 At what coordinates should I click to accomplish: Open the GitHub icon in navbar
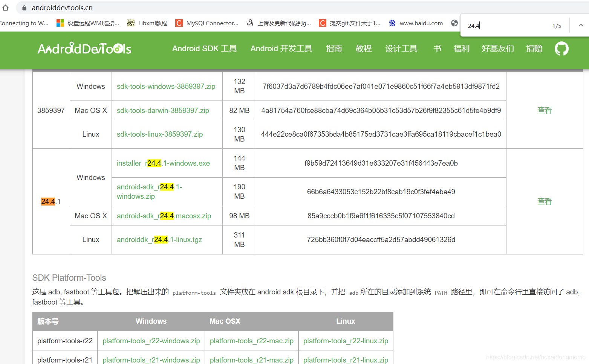pos(561,49)
